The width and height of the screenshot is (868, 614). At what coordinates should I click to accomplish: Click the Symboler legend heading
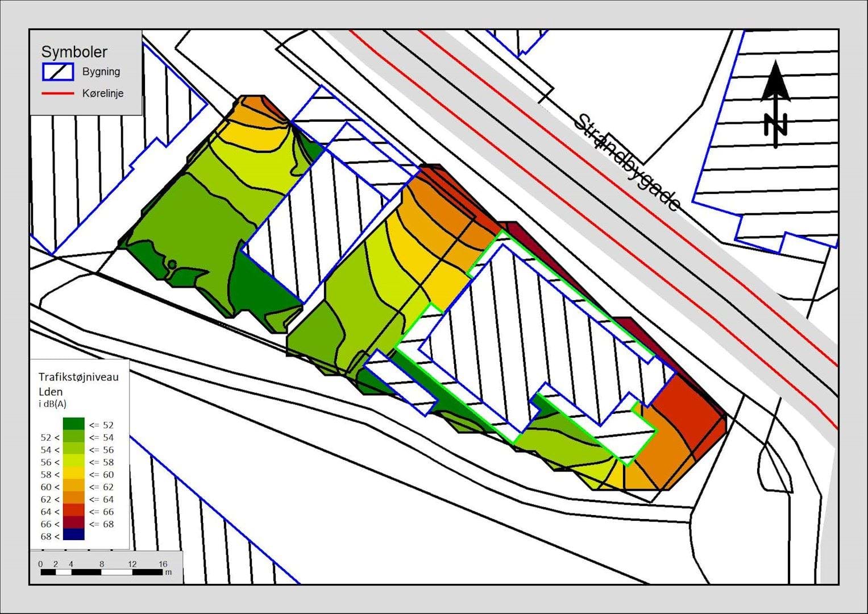[74, 52]
